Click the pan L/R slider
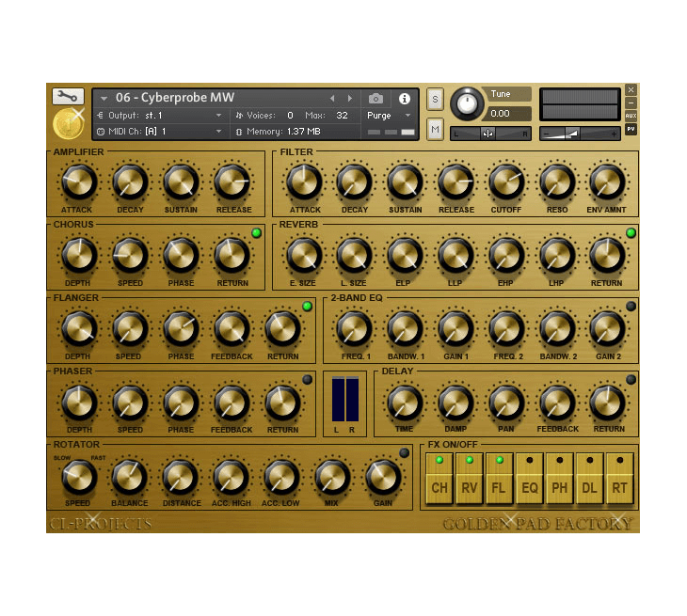687x616 pixels. click(490, 134)
